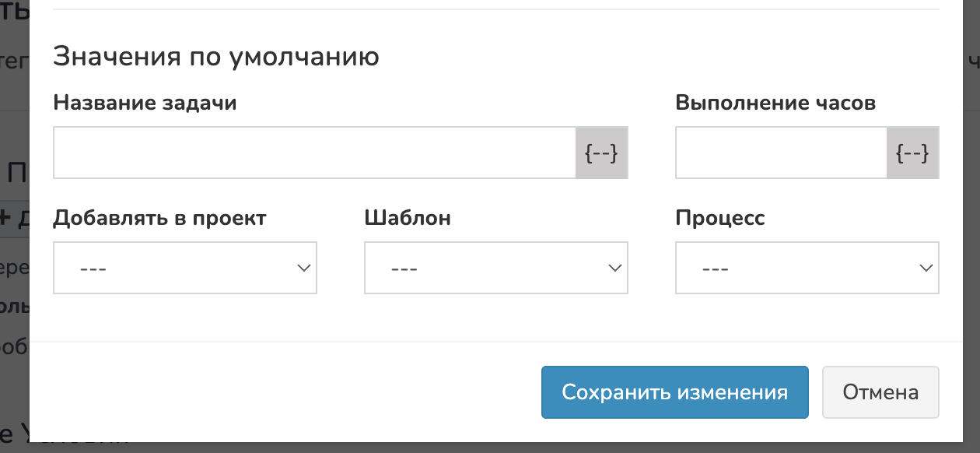Click the chevron arrow in Добавлять в проект
The width and height of the screenshot is (980, 453).
tap(303, 268)
